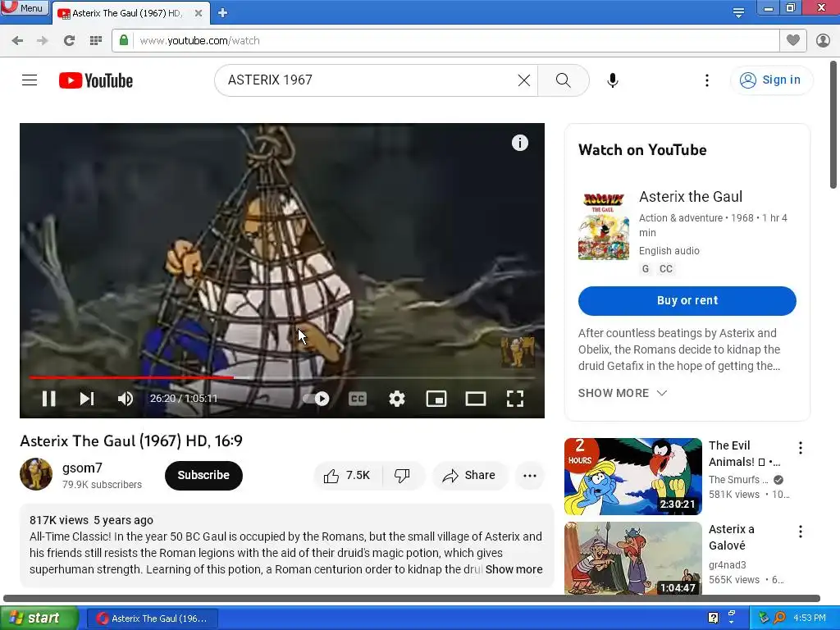
Task: Select the Asterix The Gaul browser tab
Action: click(126, 13)
